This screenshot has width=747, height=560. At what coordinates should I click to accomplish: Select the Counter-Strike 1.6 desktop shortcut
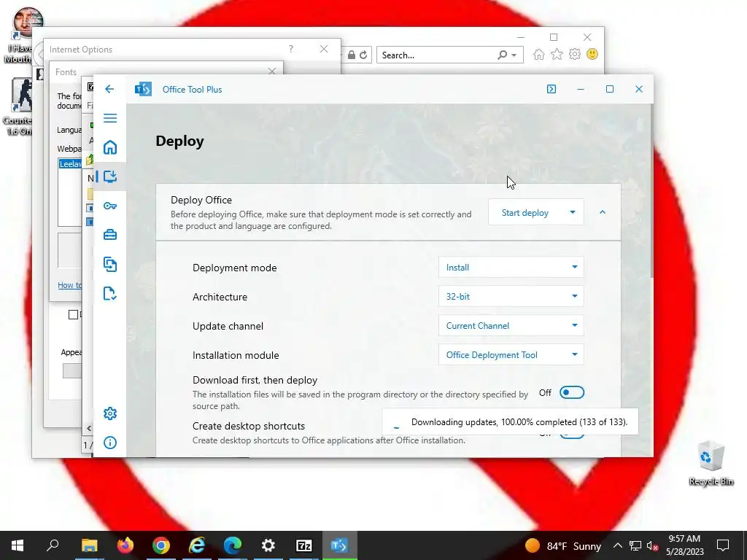19,106
